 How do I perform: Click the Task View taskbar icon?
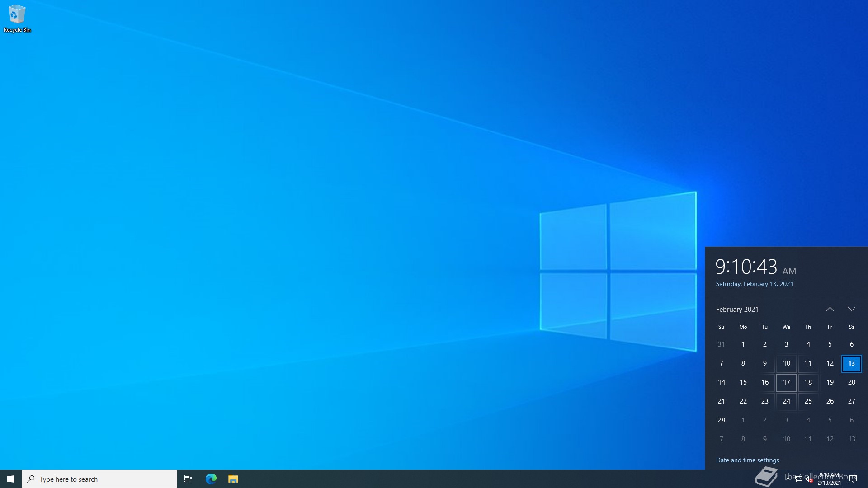pyautogui.click(x=188, y=479)
